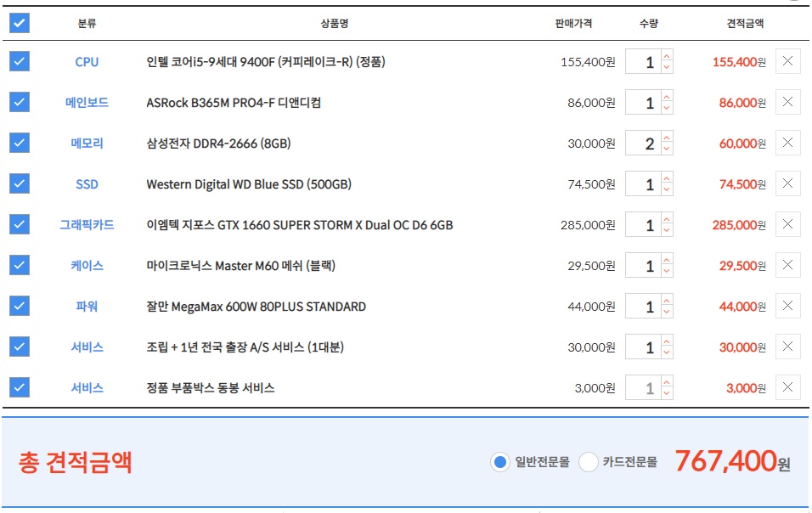Open product ASRock B365M PRO4-F 디앤디컴
Viewport: 812px width, 513px height.
pyautogui.click(x=234, y=103)
